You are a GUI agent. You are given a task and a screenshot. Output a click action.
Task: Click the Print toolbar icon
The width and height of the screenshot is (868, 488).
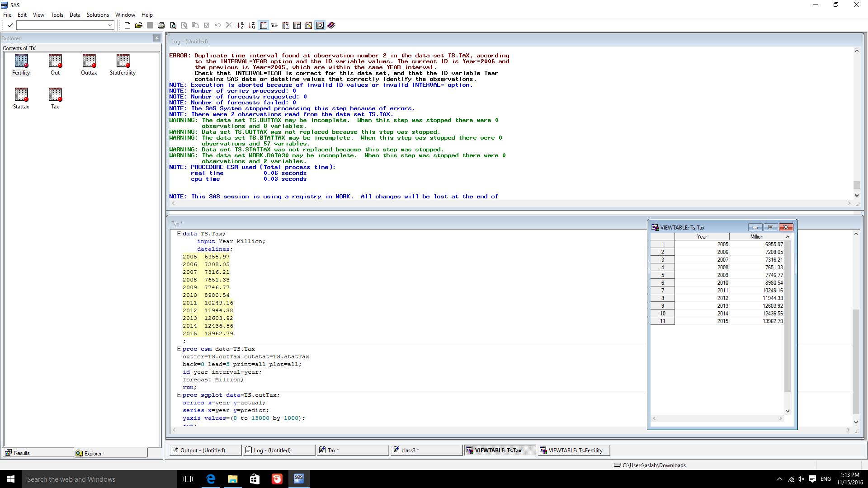point(161,25)
